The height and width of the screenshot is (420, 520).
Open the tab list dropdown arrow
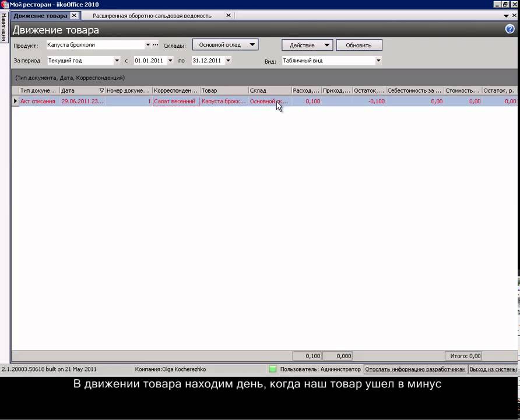tap(506, 16)
